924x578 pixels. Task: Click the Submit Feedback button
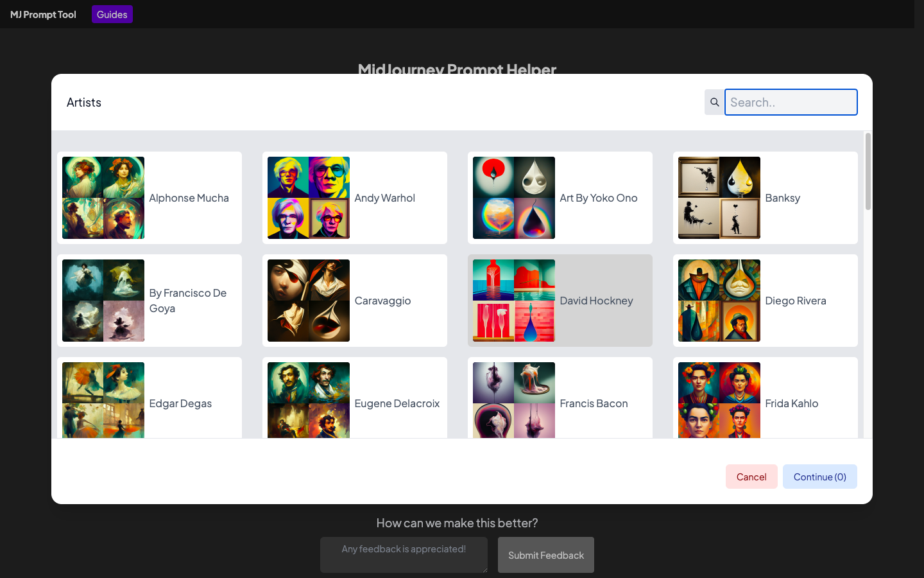tap(546, 555)
